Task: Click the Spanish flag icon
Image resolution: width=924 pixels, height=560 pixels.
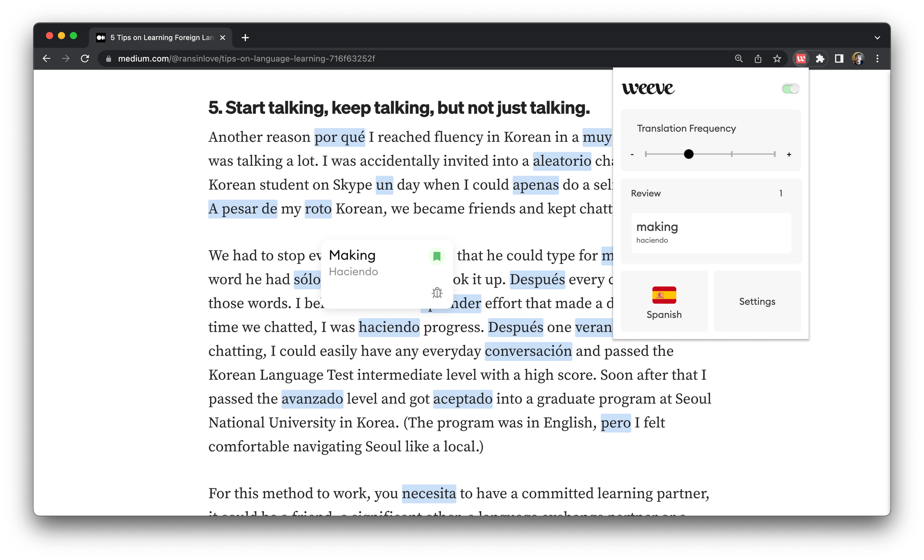Action: 664,294
